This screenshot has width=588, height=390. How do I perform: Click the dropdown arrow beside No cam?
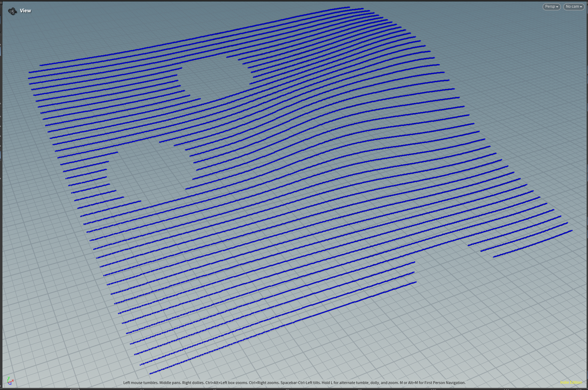tap(581, 7)
